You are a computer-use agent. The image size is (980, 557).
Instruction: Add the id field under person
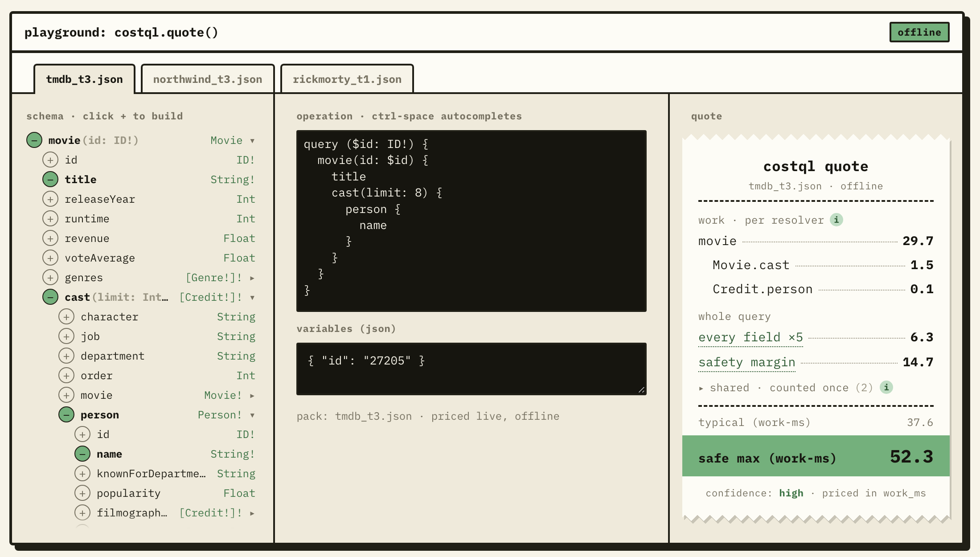82,434
